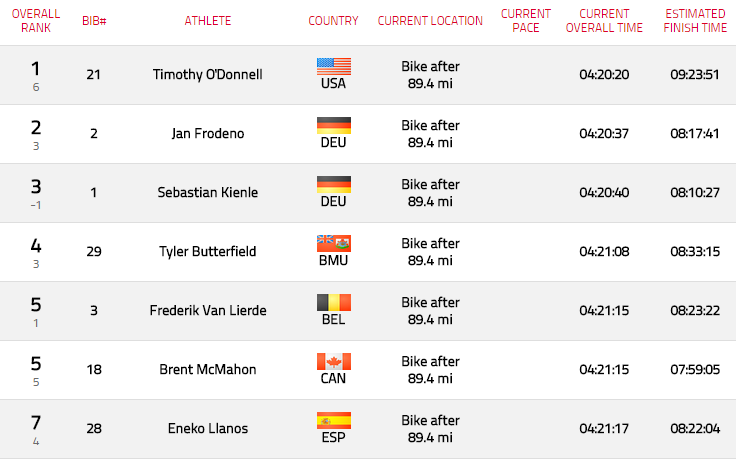The image size is (736, 465).
Task: Sort by the Overall Rank column header
Action: [x=36, y=21]
